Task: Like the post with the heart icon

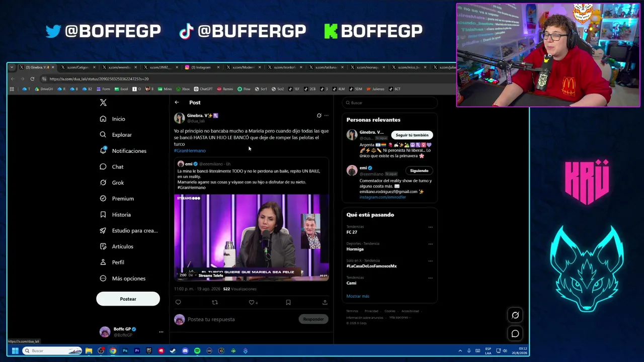Action: [252, 302]
